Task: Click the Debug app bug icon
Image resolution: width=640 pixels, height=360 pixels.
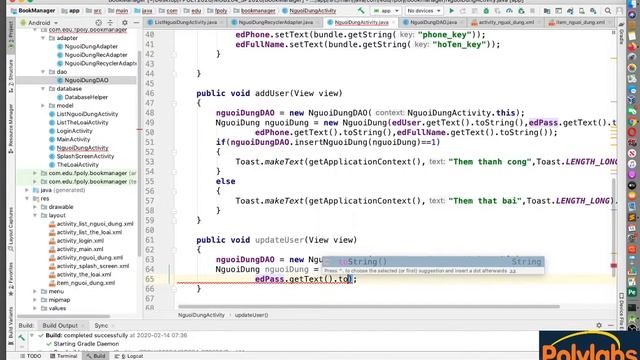Action: click(486, 11)
